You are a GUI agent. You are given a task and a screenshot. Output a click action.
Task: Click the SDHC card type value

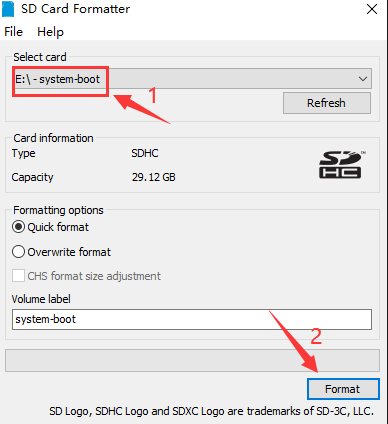[145, 153]
